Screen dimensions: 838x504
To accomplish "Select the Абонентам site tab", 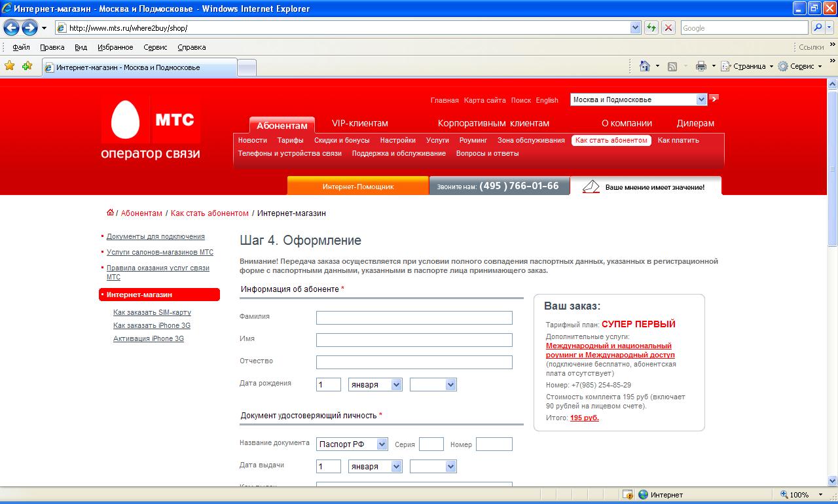I will [282, 125].
